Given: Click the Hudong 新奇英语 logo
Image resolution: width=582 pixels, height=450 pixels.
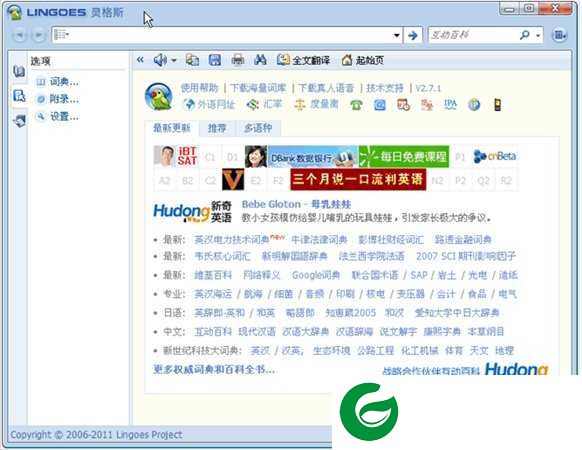Looking at the screenshot, I should point(193,212).
